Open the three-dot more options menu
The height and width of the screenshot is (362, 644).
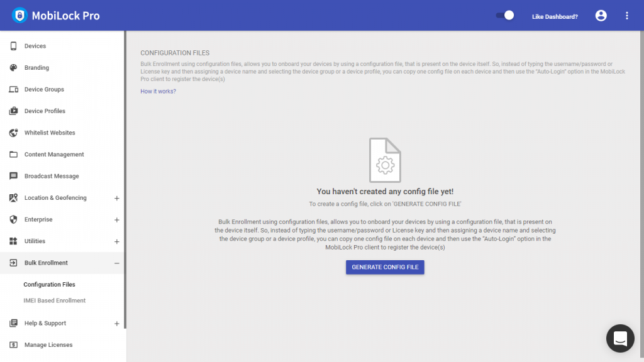[x=627, y=16]
